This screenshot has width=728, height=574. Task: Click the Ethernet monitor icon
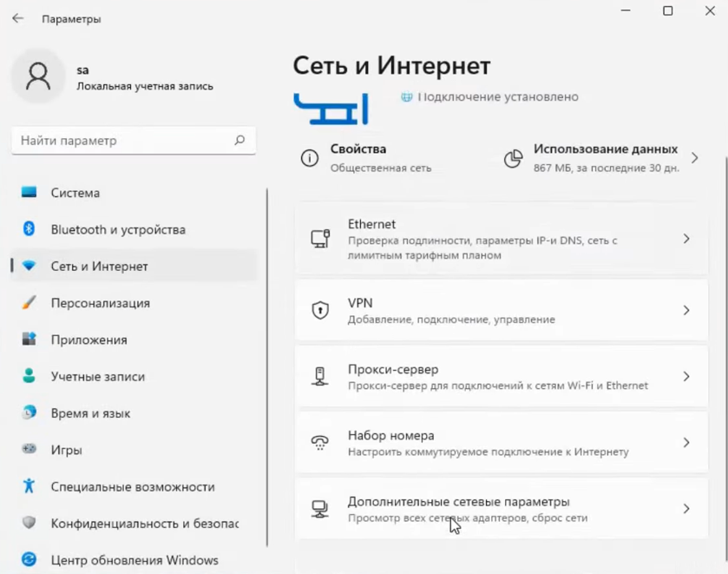point(320,239)
